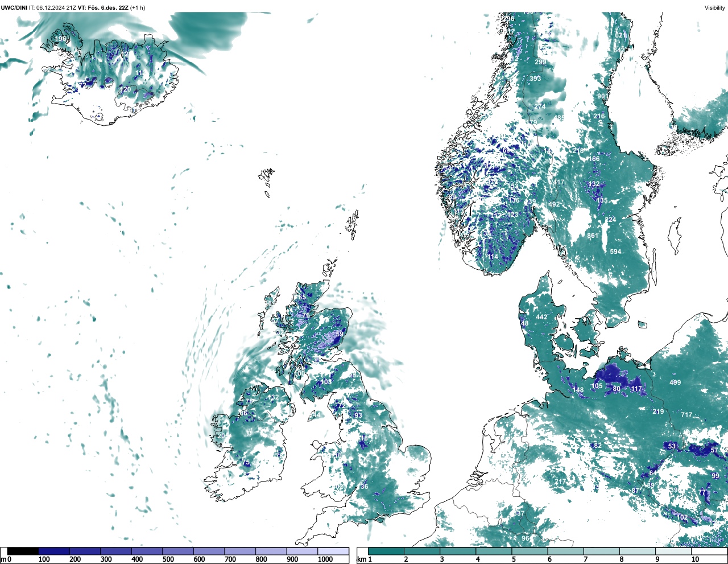Screen dimensions: 728x564
Task: Click the 'UWC/DINI' model label
Action: tap(14, 7)
